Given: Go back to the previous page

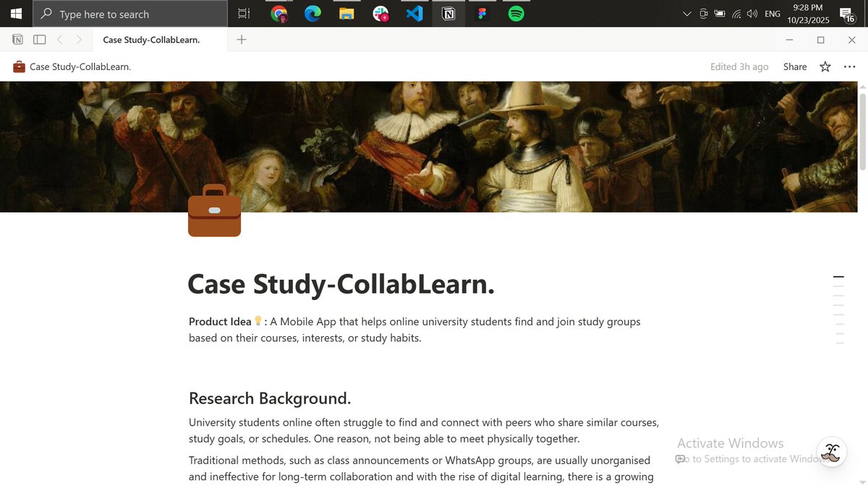Looking at the screenshot, I should [60, 40].
